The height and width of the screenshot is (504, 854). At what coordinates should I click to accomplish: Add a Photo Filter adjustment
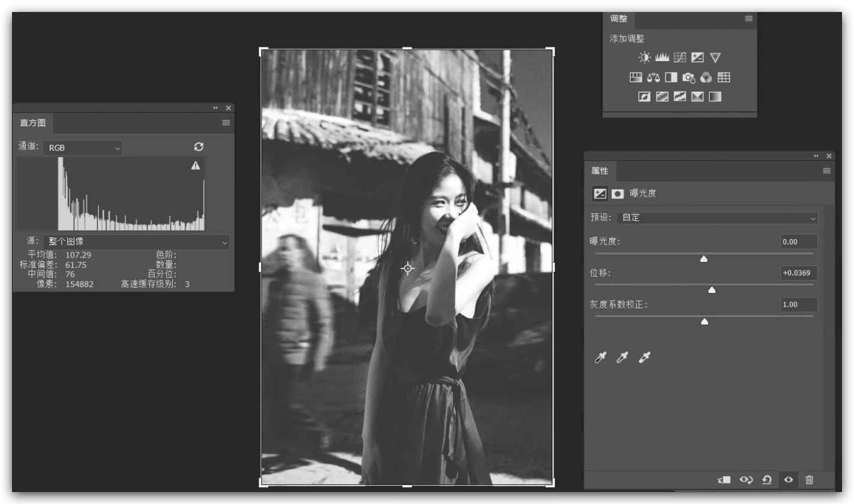[x=688, y=77]
